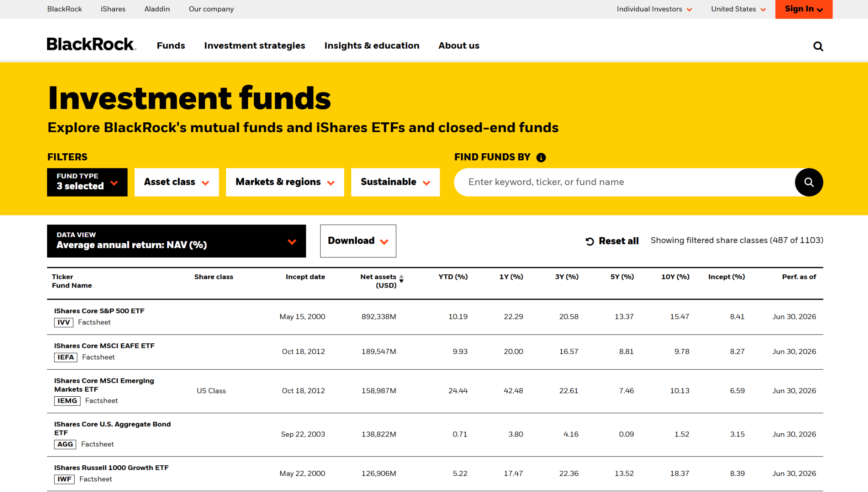Click the Incept (%) column header

[x=726, y=277]
